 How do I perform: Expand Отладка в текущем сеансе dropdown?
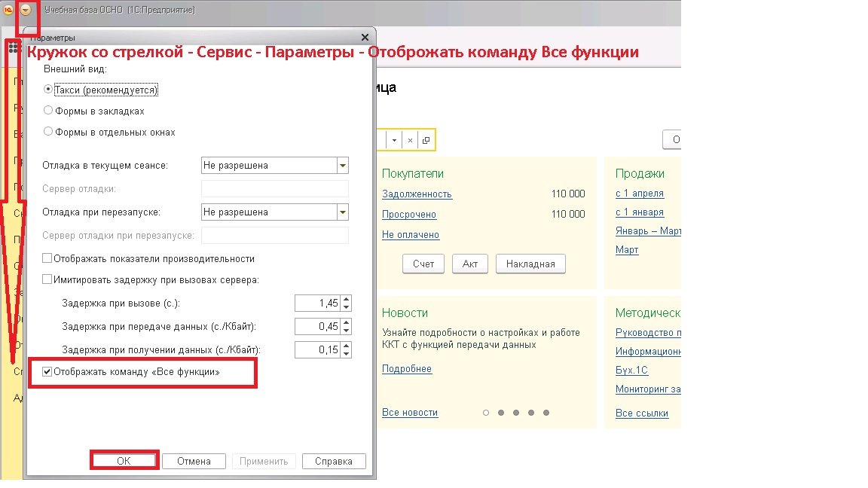343,166
